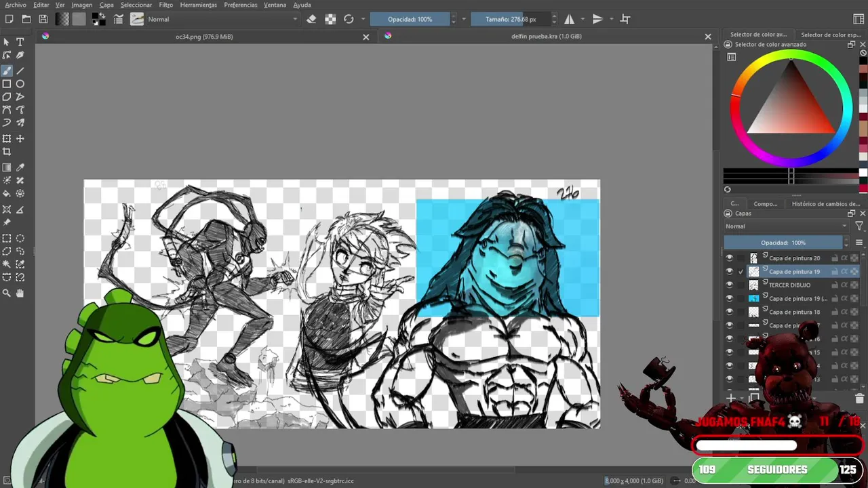Toggle lock on Capa de pintura 20
The image size is (868, 488).
(835, 258)
